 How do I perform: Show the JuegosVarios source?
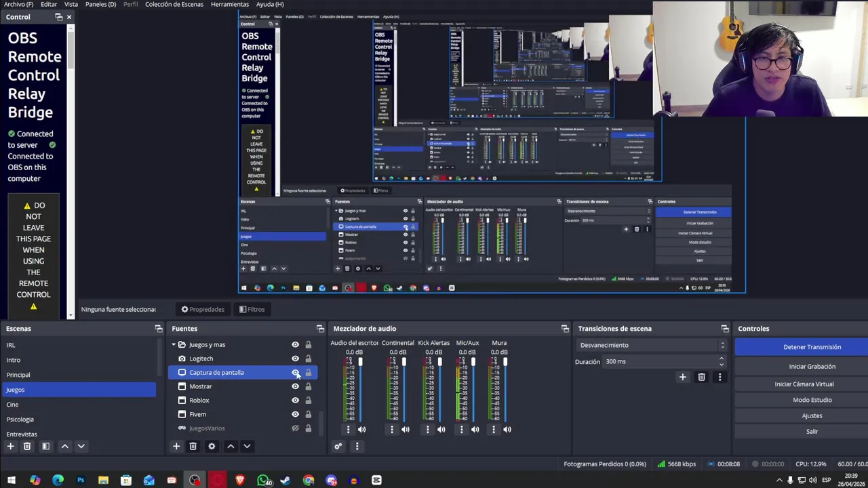pyautogui.click(x=295, y=428)
